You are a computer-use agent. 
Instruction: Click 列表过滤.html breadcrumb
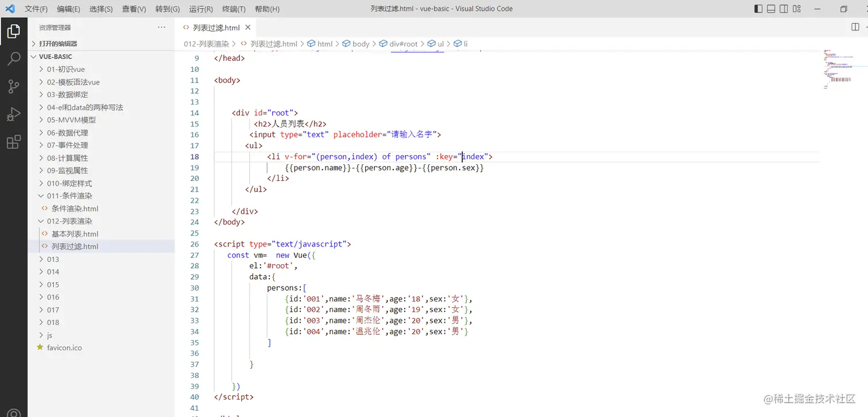[269, 44]
